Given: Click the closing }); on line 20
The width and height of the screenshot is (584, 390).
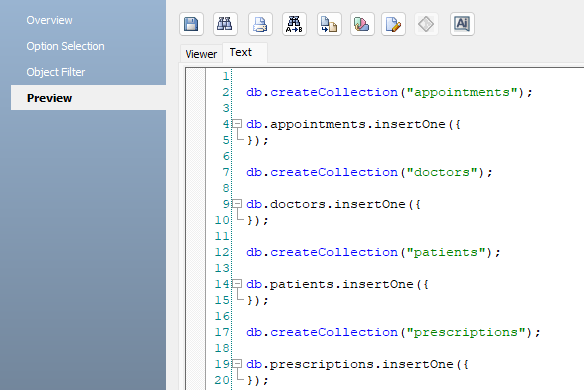Looking at the screenshot, I should click(x=257, y=381).
